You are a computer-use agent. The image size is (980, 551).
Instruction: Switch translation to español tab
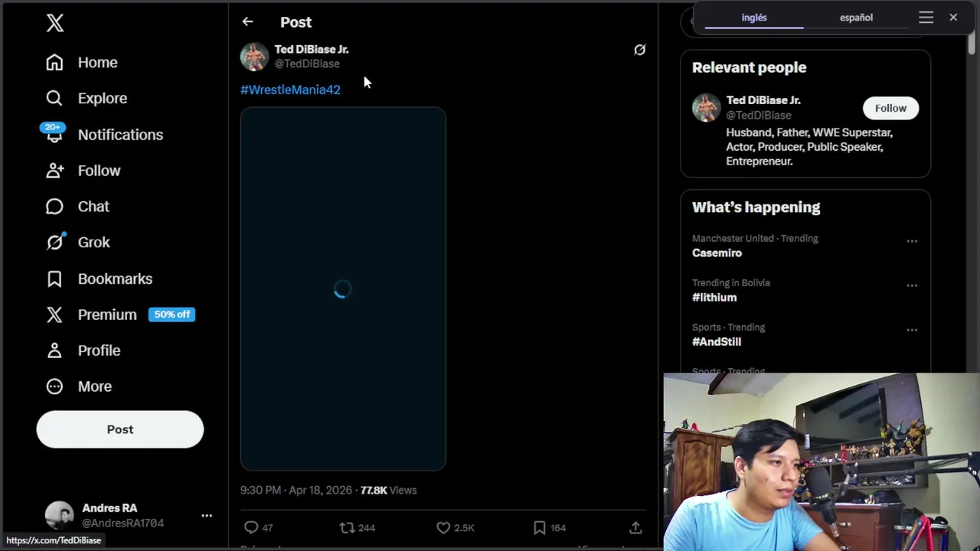(x=856, y=18)
